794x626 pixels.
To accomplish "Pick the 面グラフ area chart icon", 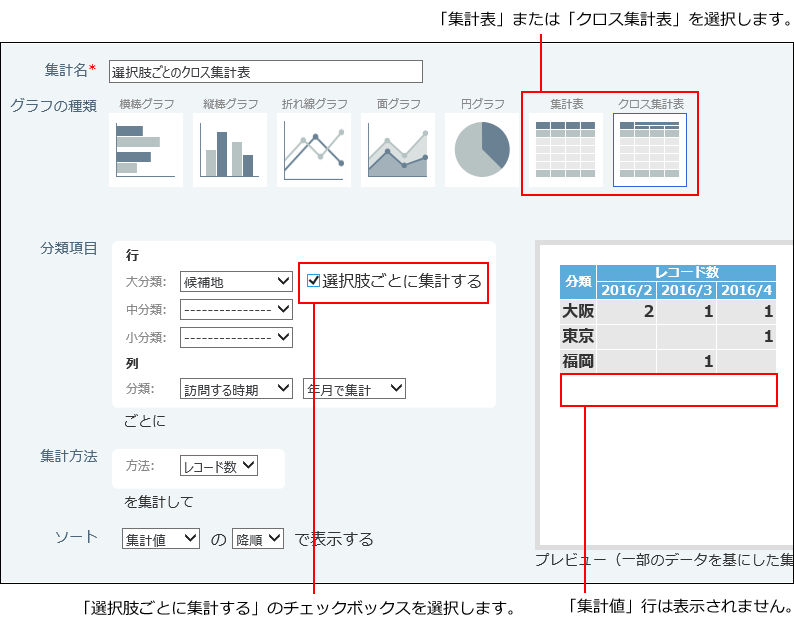I will (x=398, y=150).
